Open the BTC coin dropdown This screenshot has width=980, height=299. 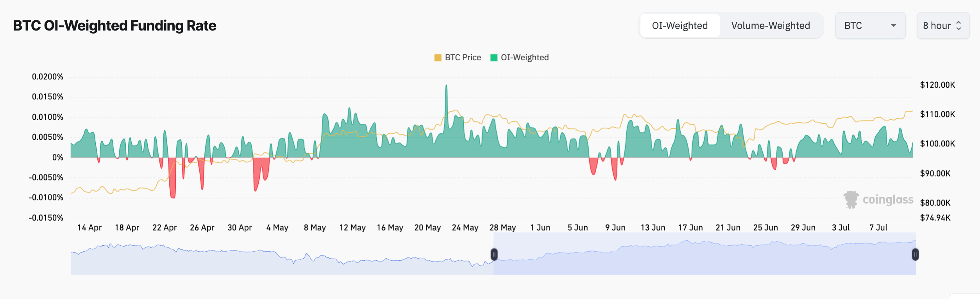point(870,26)
